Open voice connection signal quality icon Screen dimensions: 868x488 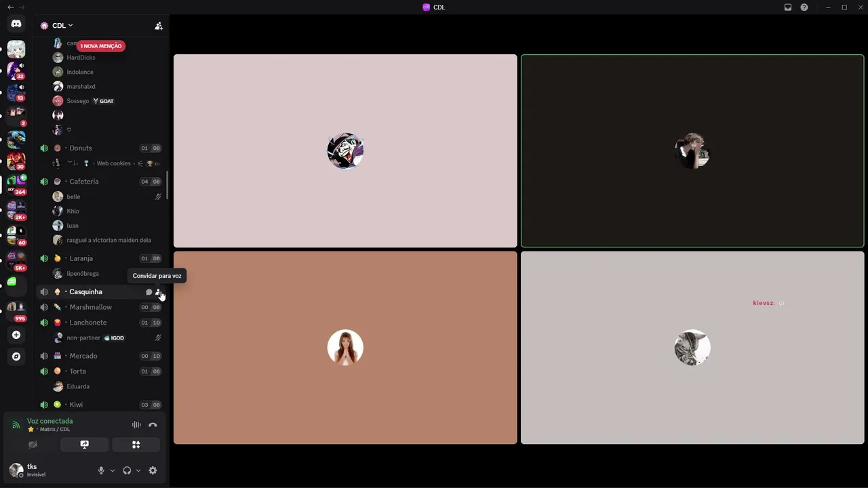(16, 425)
